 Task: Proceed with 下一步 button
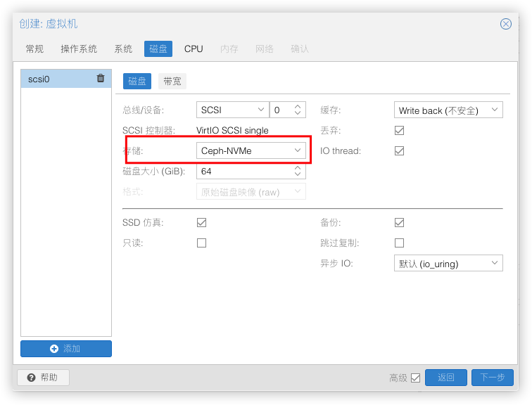tap(492, 377)
